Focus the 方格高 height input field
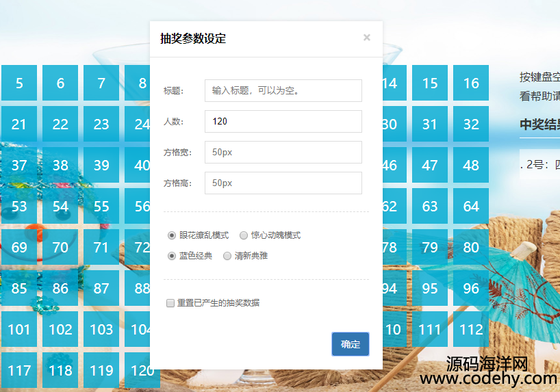Image resolution: width=560 pixels, height=392 pixels. pos(283,183)
